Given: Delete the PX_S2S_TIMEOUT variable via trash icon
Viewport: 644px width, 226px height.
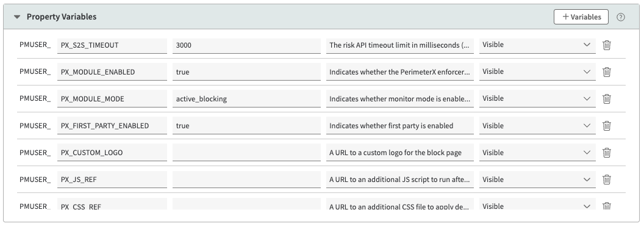Looking at the screenshot, I should [x=607, y=45].
